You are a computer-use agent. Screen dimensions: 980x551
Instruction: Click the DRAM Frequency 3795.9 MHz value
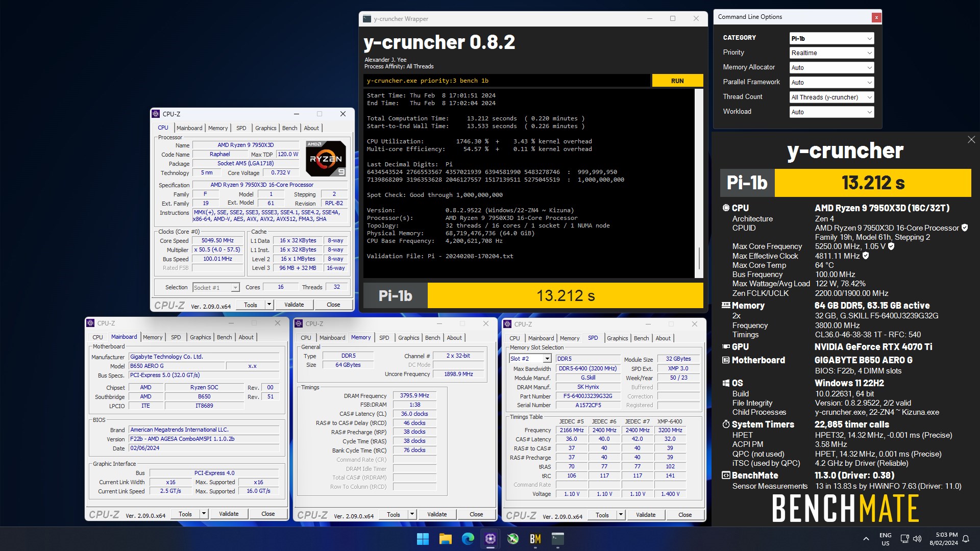point(414,395)
